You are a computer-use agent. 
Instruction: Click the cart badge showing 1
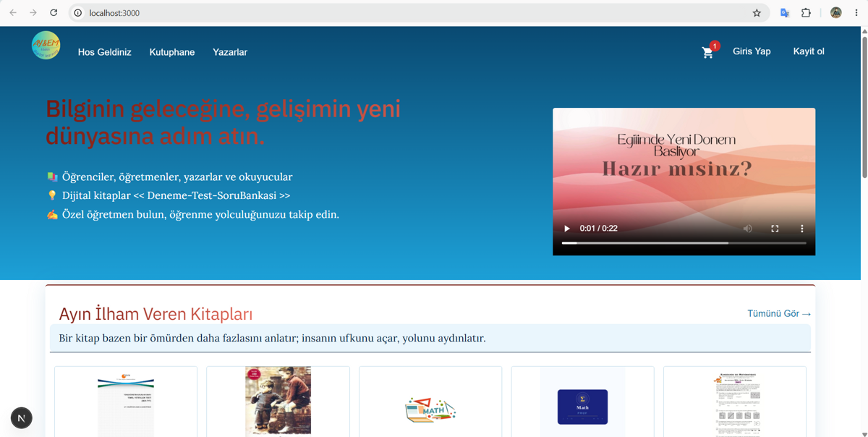[715, 46]
